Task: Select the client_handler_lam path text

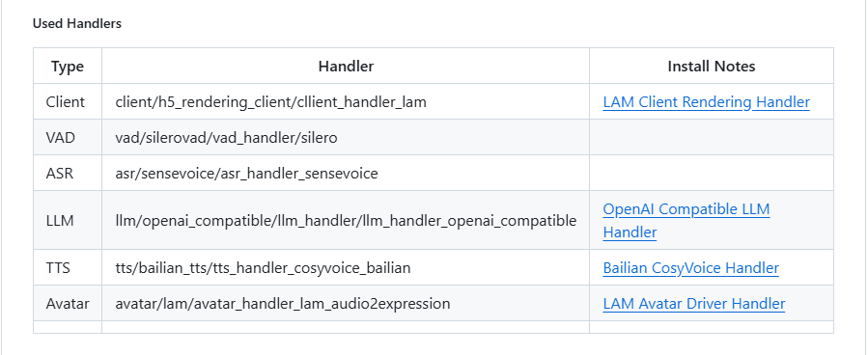Action: point(271,102)
